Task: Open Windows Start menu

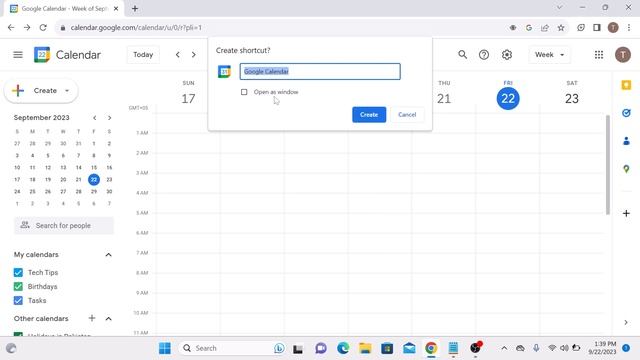Action: pyautogui.click(x=165, y=348)
